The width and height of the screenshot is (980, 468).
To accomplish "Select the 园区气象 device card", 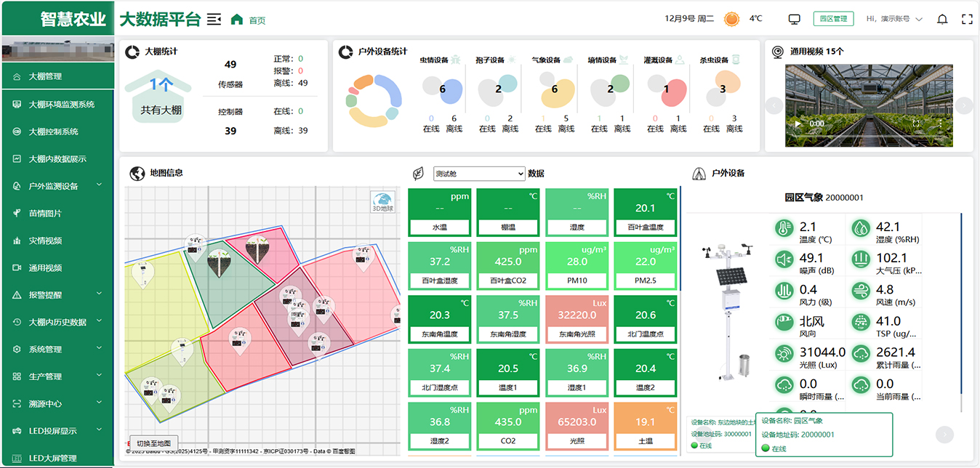I will pyautogui.click(x=824, y=435).
